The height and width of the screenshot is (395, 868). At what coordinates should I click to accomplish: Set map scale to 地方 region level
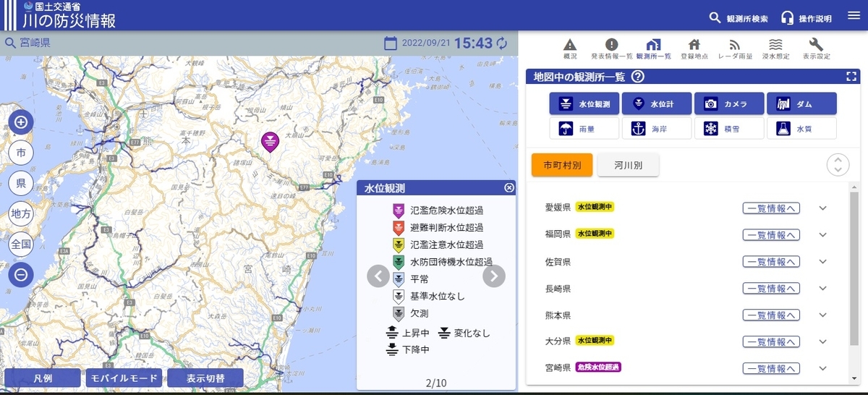tap(21, 213)
